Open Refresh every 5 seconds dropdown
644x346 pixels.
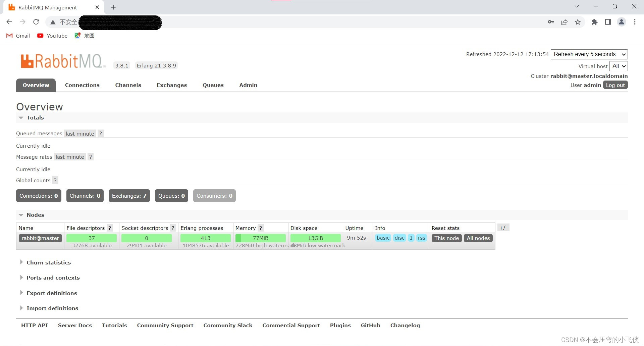(x=589, y=54)
